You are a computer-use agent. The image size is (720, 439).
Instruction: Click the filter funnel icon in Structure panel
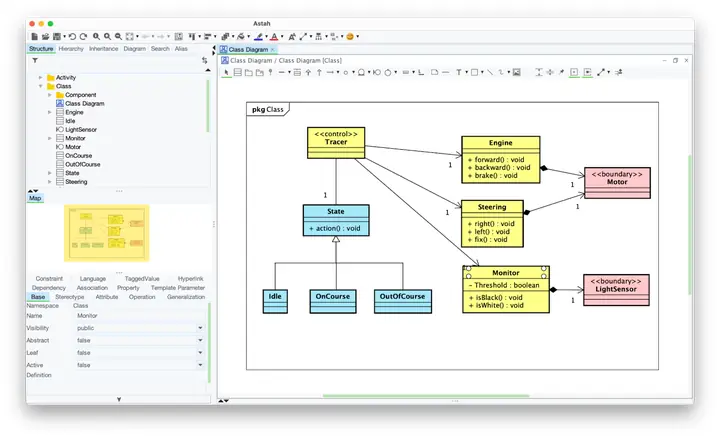[x=35, y=60]
